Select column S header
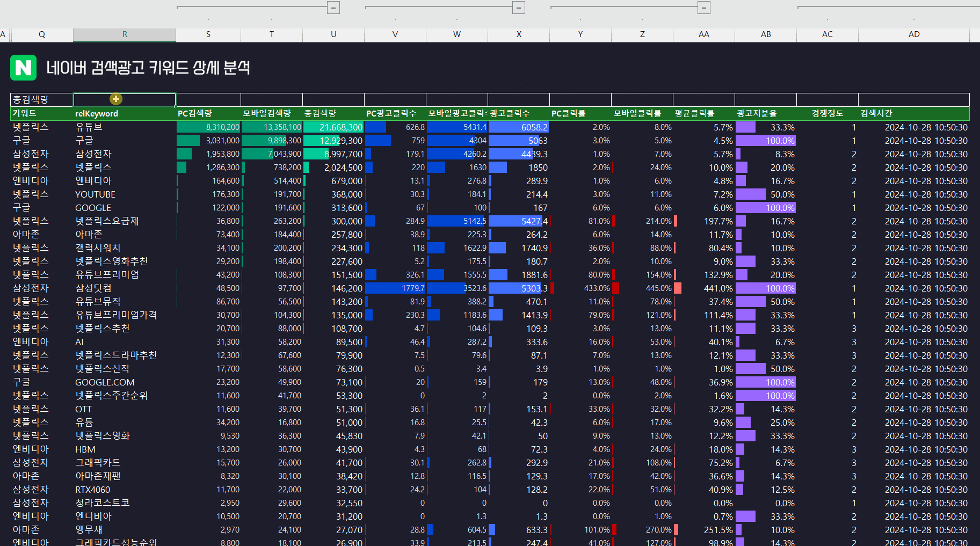Screen dimensions: 980x546 pos(208,34)
